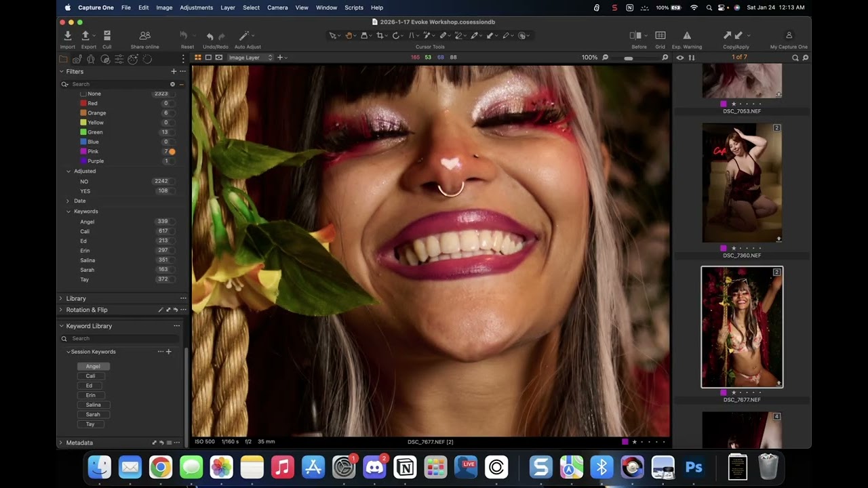Toggle the Exposure Warning triangle
Viewport: 868px width, 488px height.
click(x=687, y=35)
